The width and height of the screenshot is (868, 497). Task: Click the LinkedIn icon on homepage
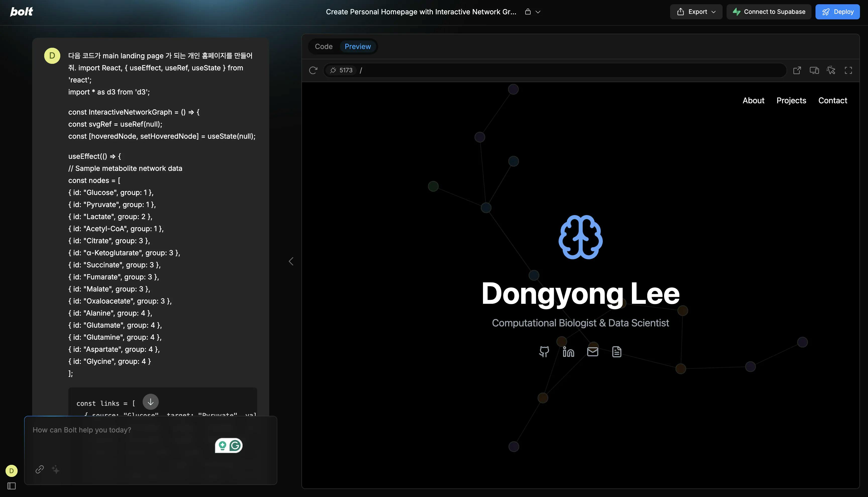(568, 352)
